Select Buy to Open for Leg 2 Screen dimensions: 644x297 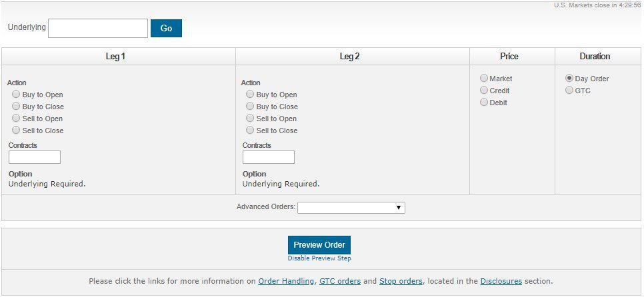point(250,95)
